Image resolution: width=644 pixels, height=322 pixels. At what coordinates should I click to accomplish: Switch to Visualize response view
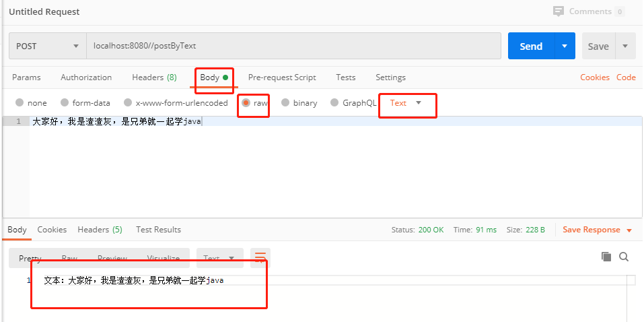(x=164, y=258)
